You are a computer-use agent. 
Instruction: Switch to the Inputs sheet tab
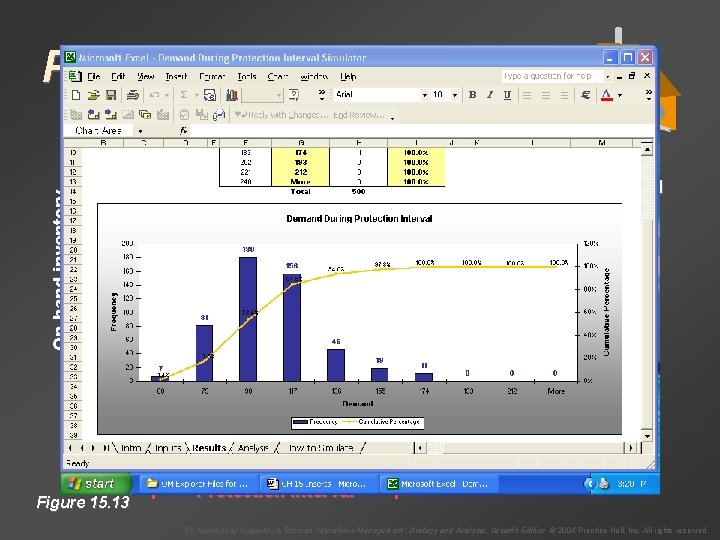click(168, 448)
